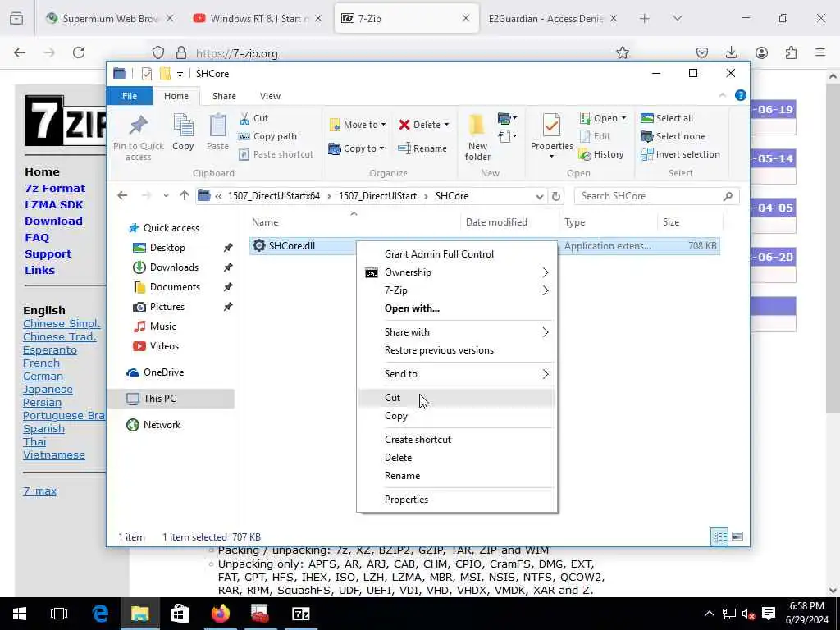Viewport: 840px width, 630px height.
Task: Click the Up folder arrow
Action: (185, 196)
